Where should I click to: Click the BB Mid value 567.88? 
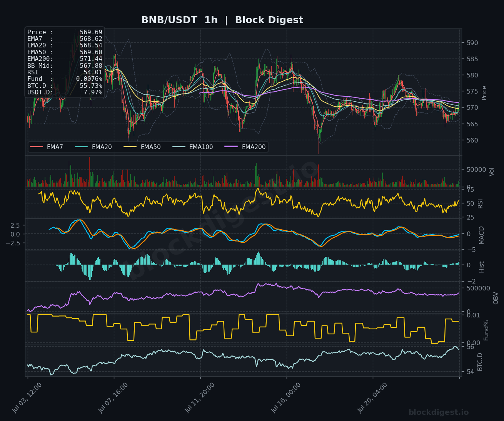(91, 66)
